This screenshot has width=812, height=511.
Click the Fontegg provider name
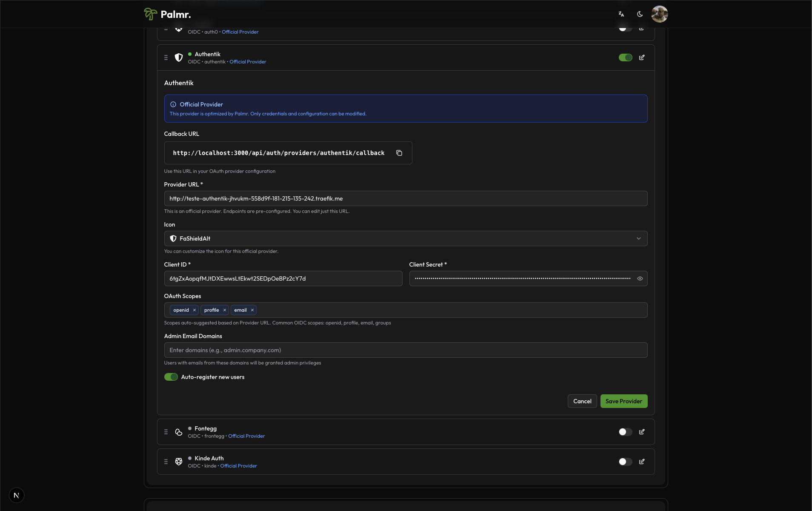(x=206, y=428)
